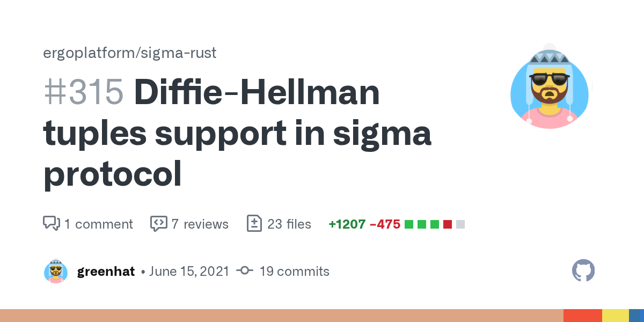Click the +1207 additions count
The image size is (644, 322).
pos(346,224)
